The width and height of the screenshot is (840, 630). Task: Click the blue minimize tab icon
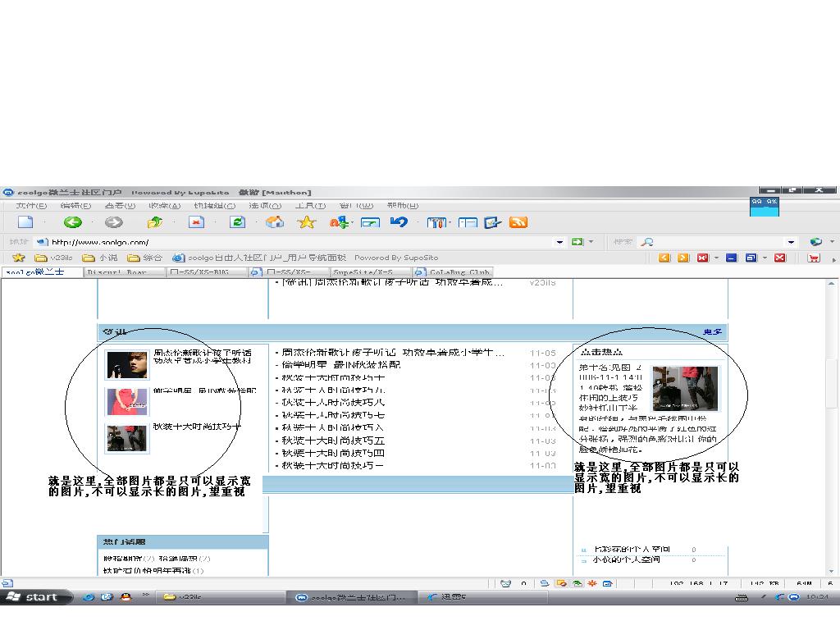tap(732, 258)
